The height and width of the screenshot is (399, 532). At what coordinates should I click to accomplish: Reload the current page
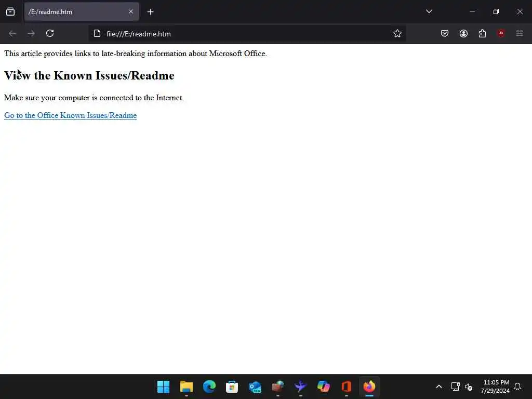50,34
